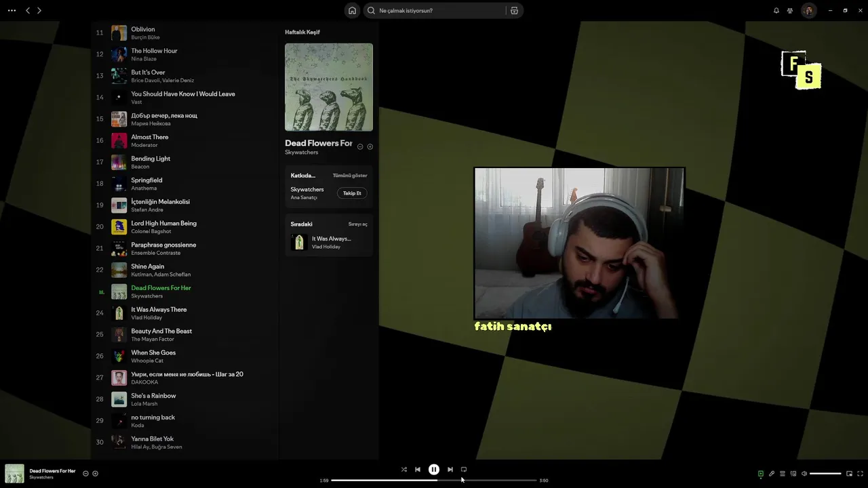The image size is (868, 488).
Task: Play track 30 Yanna Bilet Yok
Action: (x=183, y=443)
